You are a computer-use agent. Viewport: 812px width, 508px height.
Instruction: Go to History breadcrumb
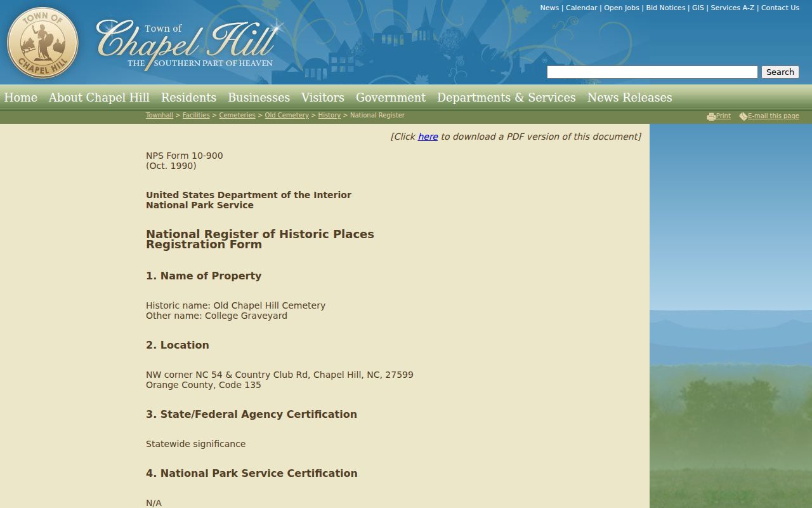pos(329,116)
